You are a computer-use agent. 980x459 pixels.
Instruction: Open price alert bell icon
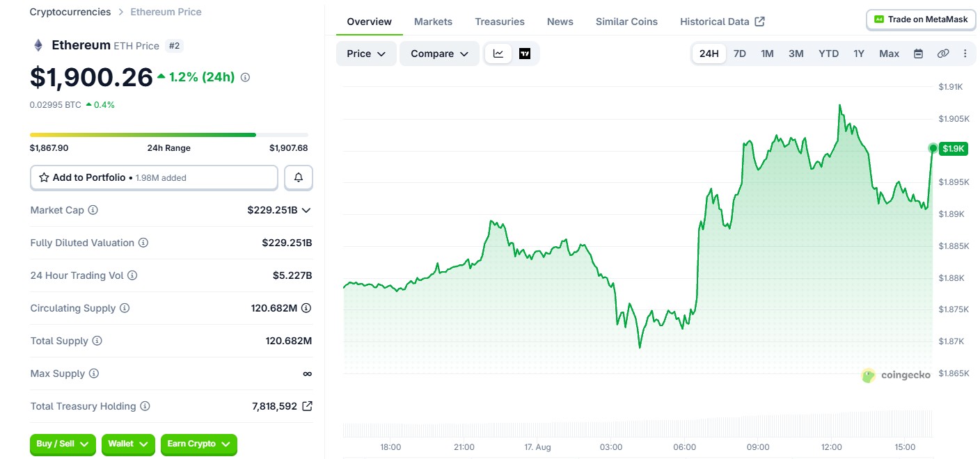pyautogui.click(x=299, y=177)
